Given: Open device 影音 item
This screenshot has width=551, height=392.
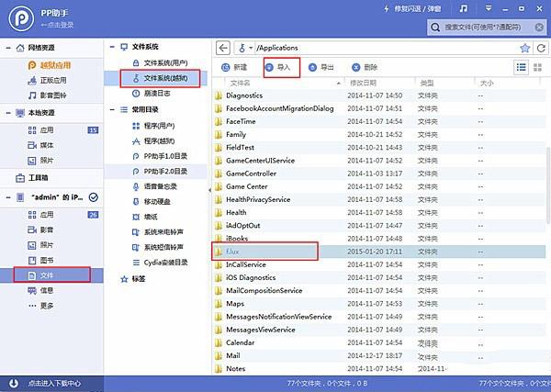Looking at the screenshot, I should pos(40,230).
